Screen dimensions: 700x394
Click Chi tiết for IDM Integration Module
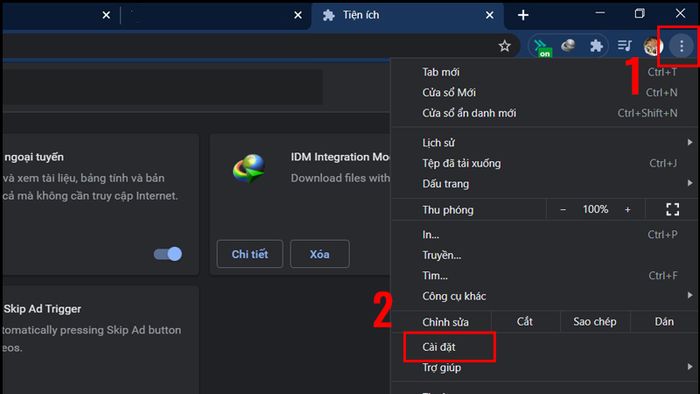[250, 254]
